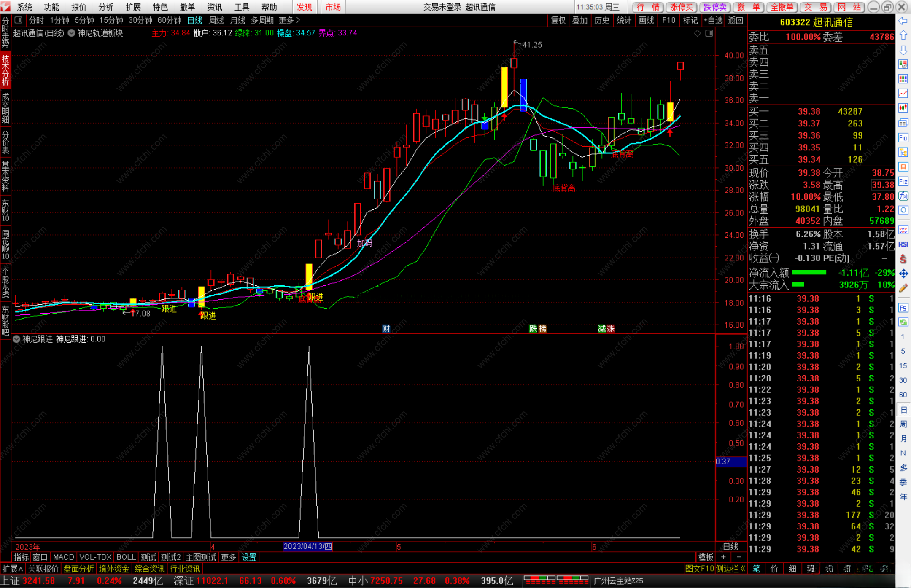911x588 pixels.
Task: Select the pencil drawing tool icon
Action: 903,288
